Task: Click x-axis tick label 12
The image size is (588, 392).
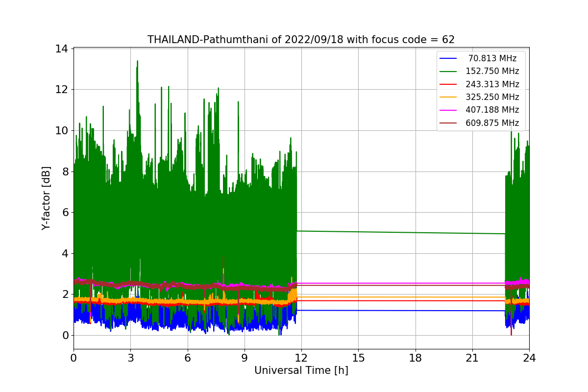Action: click(x=301, y=358)
